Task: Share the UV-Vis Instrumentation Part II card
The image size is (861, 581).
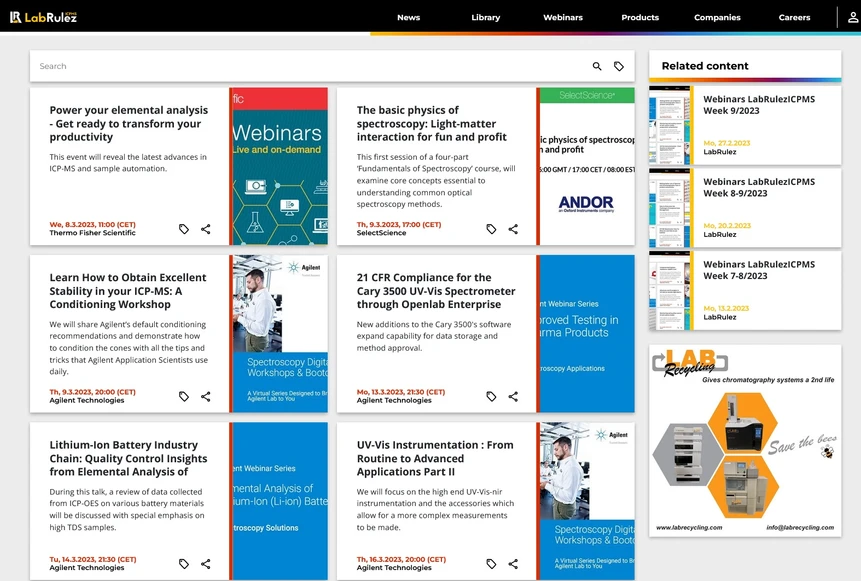Action: pyautogui.click(x=513, y=564)
